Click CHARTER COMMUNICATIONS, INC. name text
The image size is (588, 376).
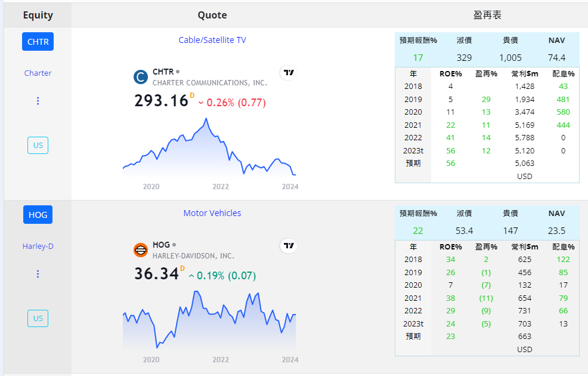click(x=210, y=82)
